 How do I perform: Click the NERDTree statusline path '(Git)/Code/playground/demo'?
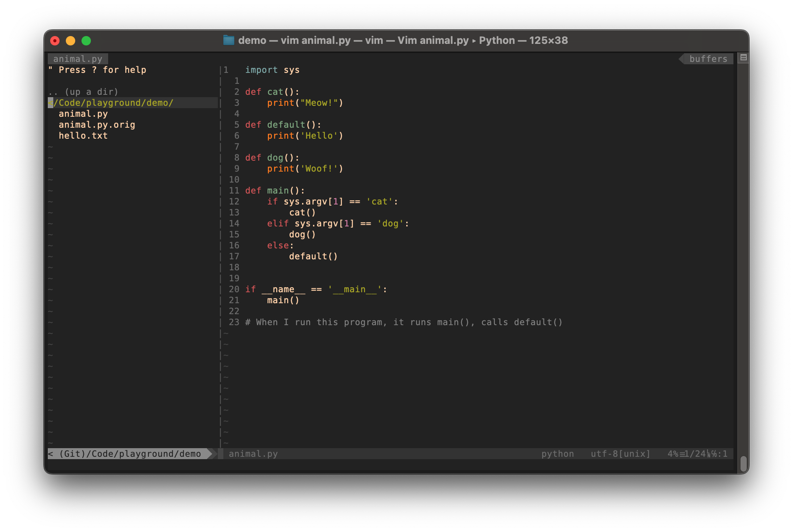tap(130, 454)
